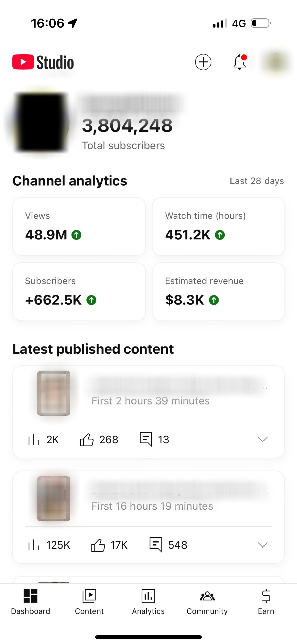
Task: Switch to the Analytics tab
Action: 148,601
